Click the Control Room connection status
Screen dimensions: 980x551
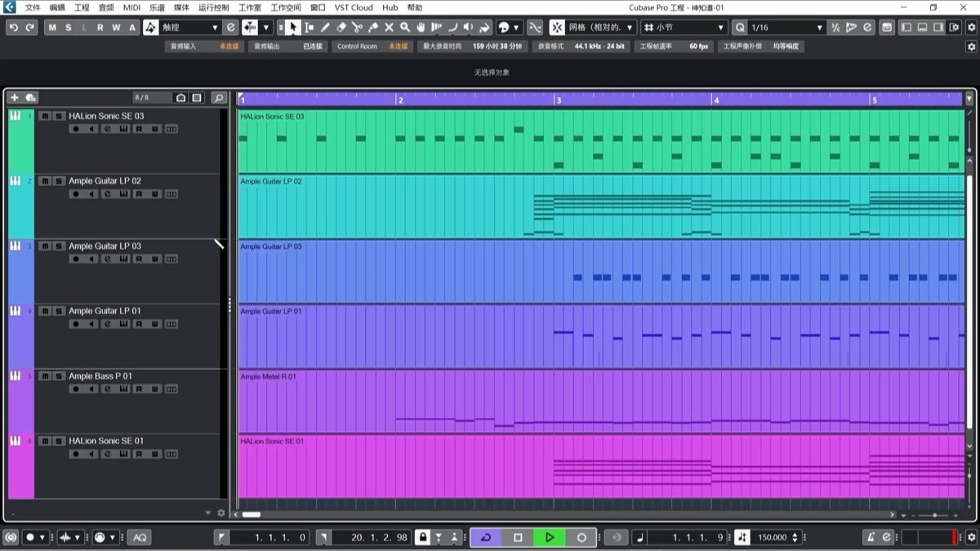pyautogui.click(x=398, y=47)
